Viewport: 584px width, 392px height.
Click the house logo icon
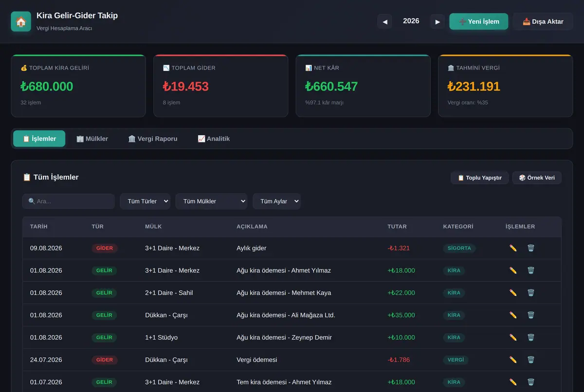(x=21, y=21)
